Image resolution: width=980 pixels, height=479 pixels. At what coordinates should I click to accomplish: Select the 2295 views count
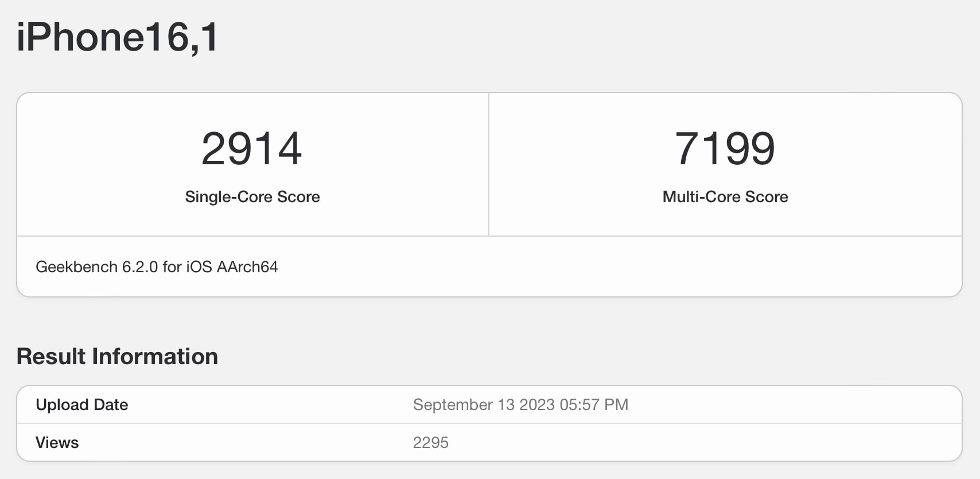[431, 443]
